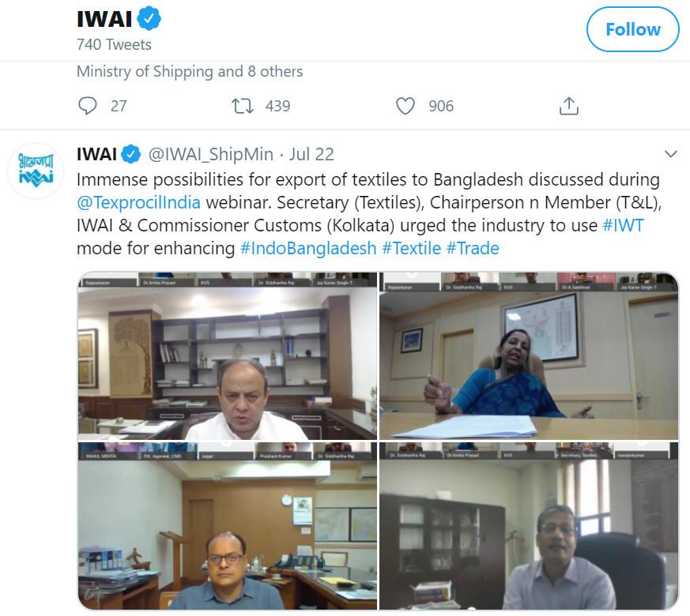Click the Jul 22 tweet timestamp
This screenshot has height=616, width=690.
[x=311, y=154]
